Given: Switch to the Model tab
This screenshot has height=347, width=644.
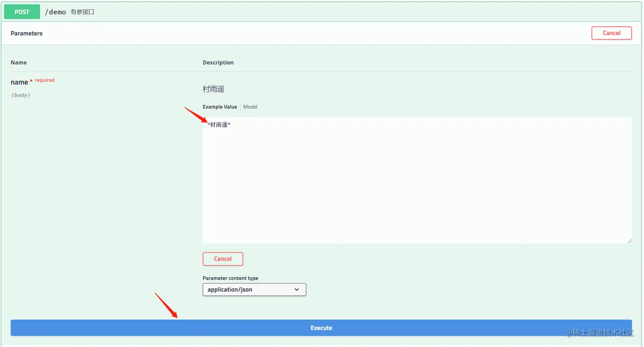Looking at the screenshot, I should click(250, 107).
